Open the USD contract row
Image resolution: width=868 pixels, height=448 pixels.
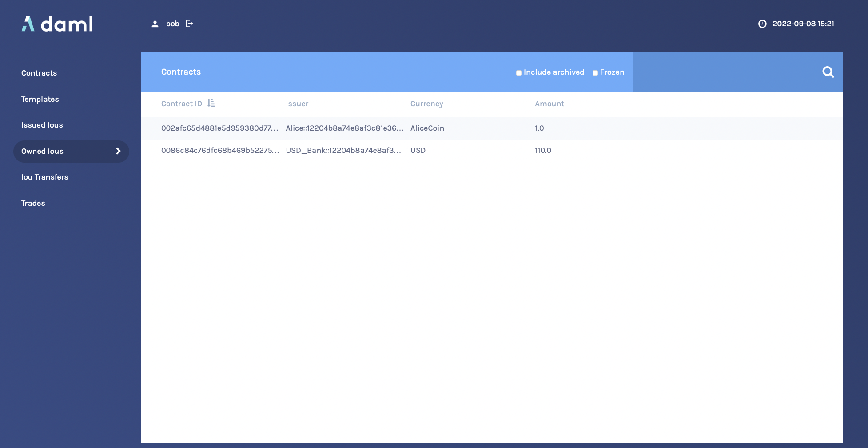pyautogui.click(x=418, y=150)
